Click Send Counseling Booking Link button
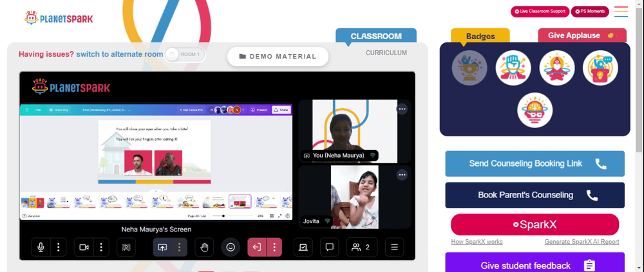Screen dimensions: 644x272 coord(535,164)
